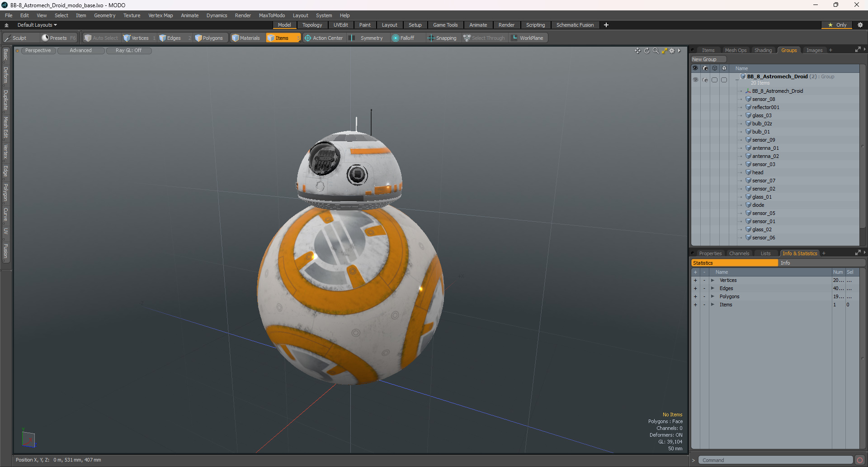This screenshot has height=467, width=868.
Task: Switch to the Mesh Ops panel tab
Action: pos(736,50)
